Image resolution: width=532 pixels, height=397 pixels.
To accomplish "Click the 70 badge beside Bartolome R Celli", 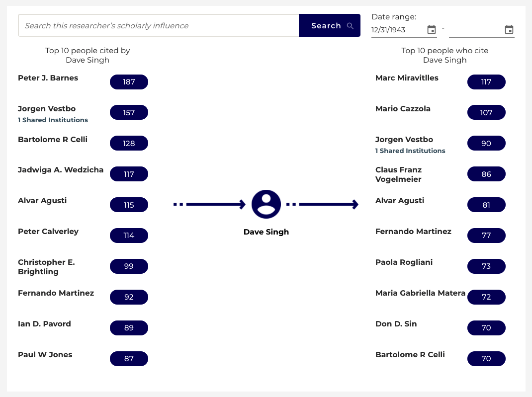I will coord(486,358).
